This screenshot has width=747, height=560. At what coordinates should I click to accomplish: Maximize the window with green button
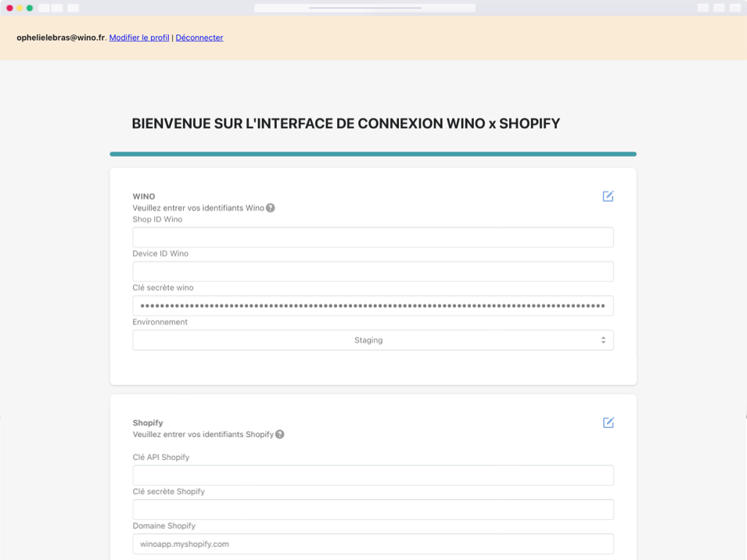point(30,8)
